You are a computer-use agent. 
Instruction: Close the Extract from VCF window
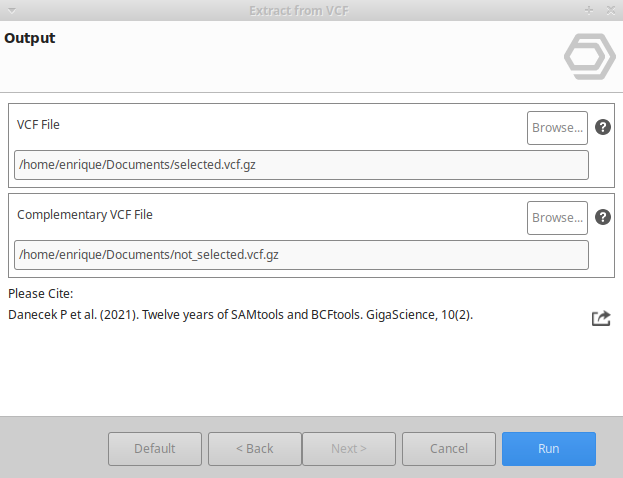click(609, 9)
